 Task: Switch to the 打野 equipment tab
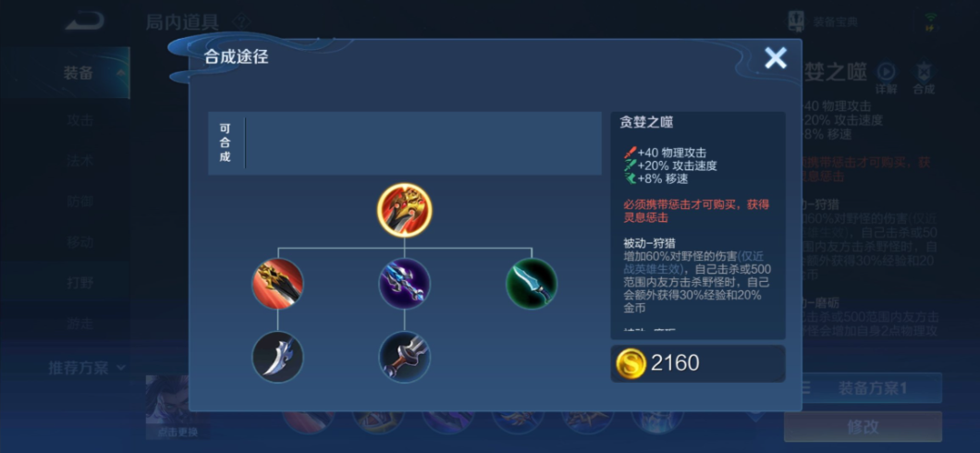[x=80, y=282]
